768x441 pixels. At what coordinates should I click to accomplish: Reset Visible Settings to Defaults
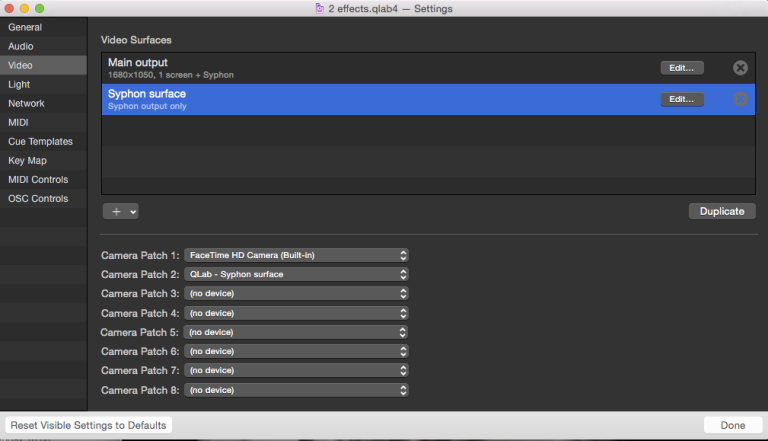[89, 425]
